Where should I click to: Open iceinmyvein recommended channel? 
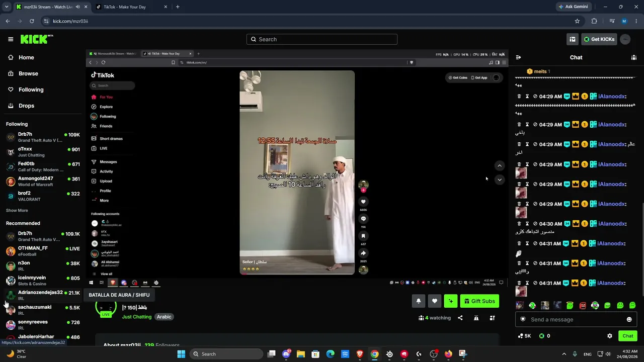coord(43,281)
